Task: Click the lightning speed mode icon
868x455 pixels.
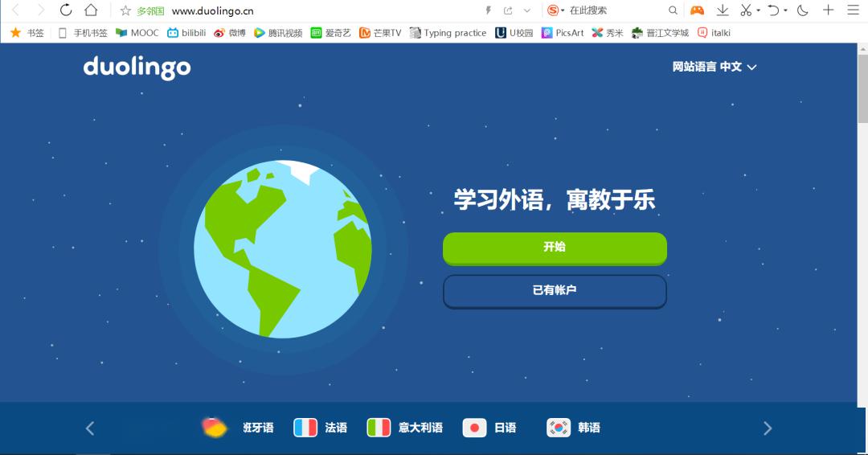Action: click(x=489, y=10)
